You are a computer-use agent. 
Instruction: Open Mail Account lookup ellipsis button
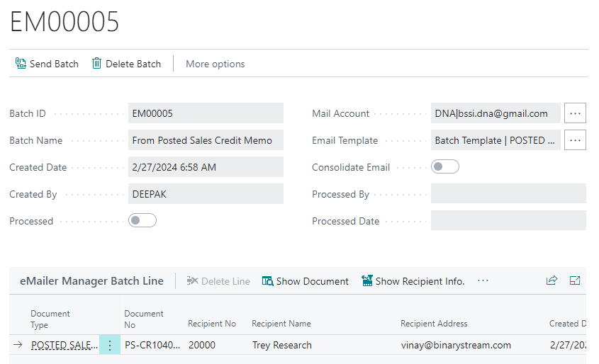pos(575,113)
